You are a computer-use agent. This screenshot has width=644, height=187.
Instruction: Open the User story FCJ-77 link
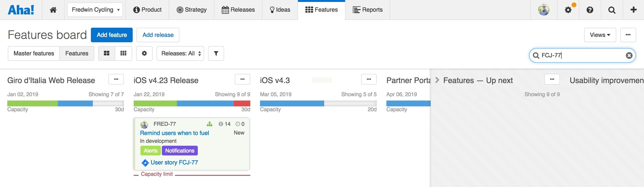[174, 162]
